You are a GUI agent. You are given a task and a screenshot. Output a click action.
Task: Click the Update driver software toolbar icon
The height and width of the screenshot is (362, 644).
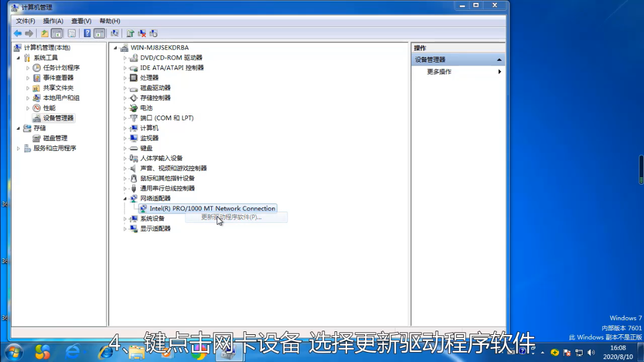pyautogui.click(x=130, y=34)
